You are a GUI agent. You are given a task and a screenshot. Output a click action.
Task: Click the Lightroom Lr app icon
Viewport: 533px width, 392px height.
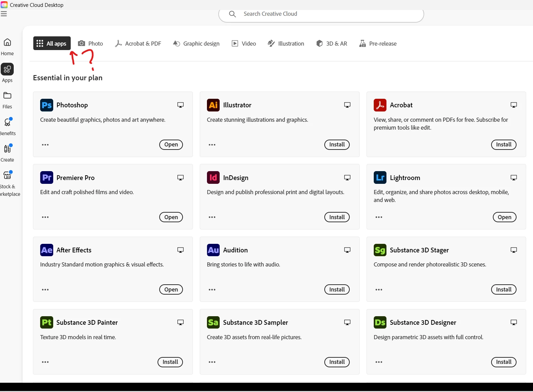click(x=380, y=177)
